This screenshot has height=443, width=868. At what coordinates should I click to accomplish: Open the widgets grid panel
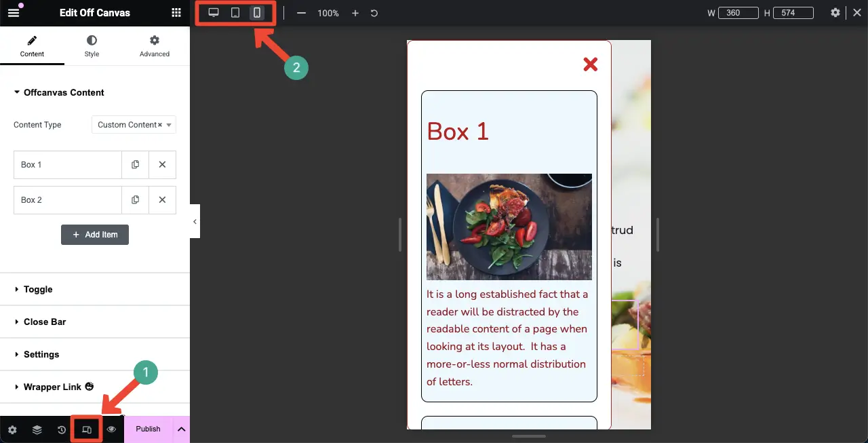point(176,12)
